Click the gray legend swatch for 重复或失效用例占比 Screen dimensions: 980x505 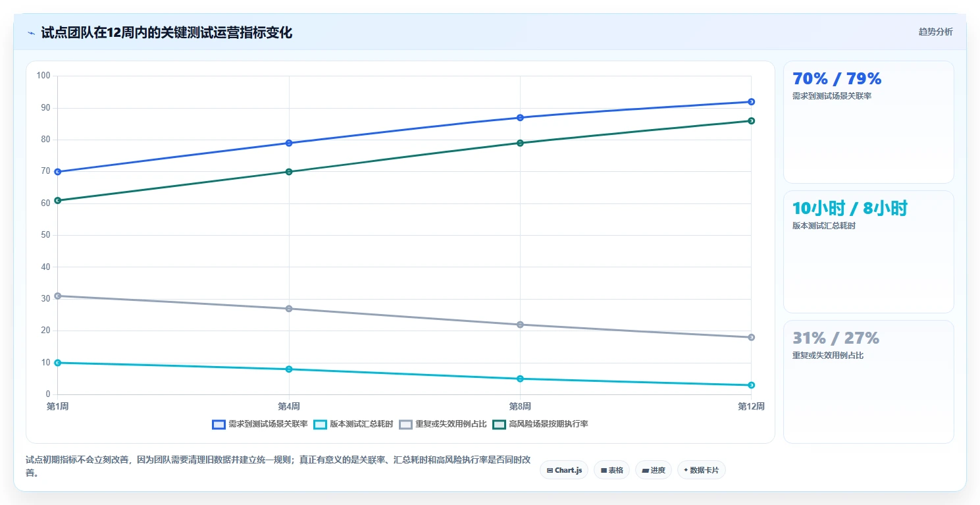click(x=405, y=424)
